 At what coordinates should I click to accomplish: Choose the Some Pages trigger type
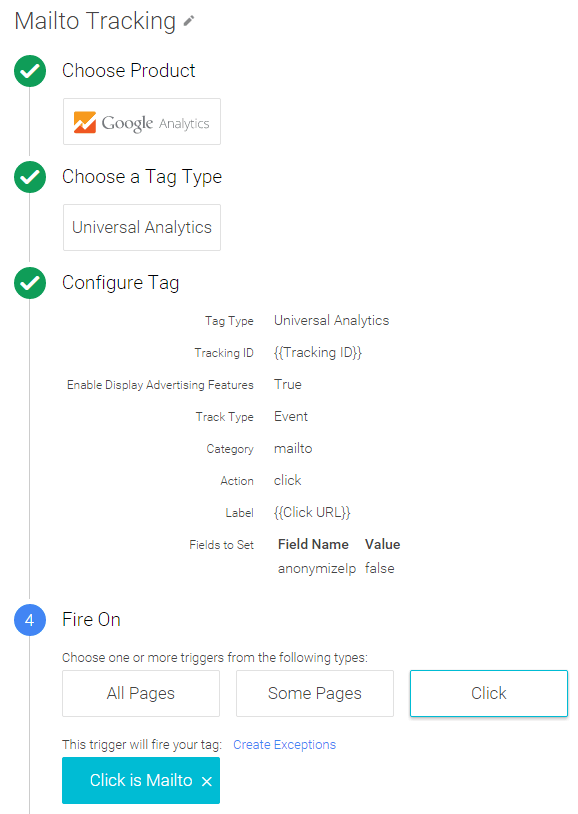pyautogui.click(x=315, y=694)
